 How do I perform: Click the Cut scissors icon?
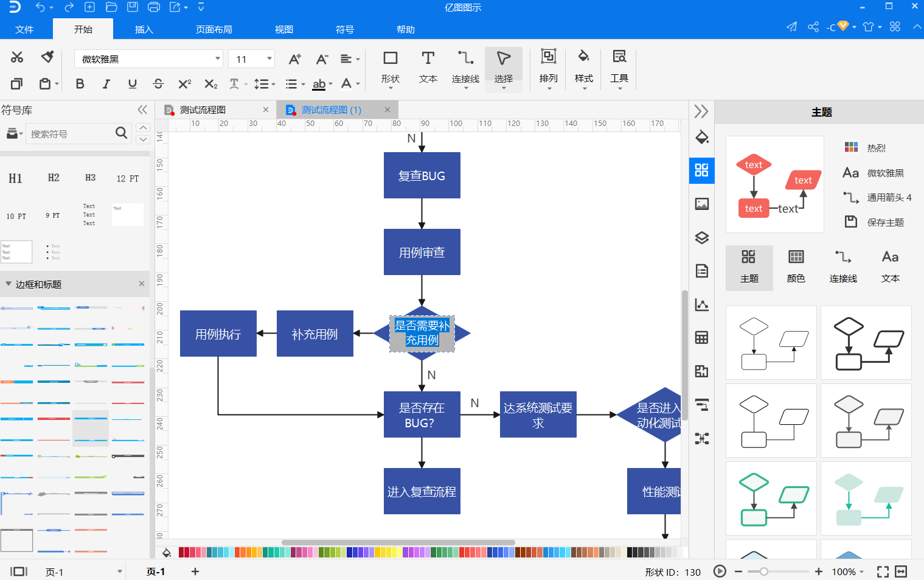pos(17,57)
